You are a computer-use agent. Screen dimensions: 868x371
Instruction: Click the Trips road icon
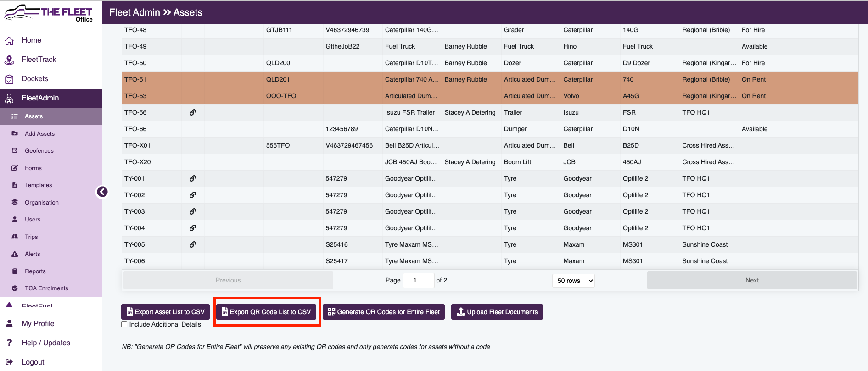(15, 237)
